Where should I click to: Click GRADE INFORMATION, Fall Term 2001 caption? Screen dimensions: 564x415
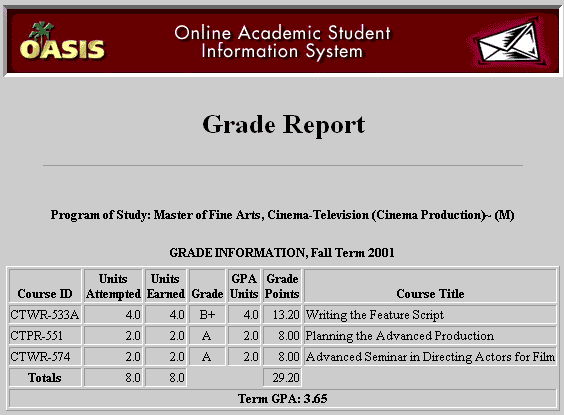point(282,252)
